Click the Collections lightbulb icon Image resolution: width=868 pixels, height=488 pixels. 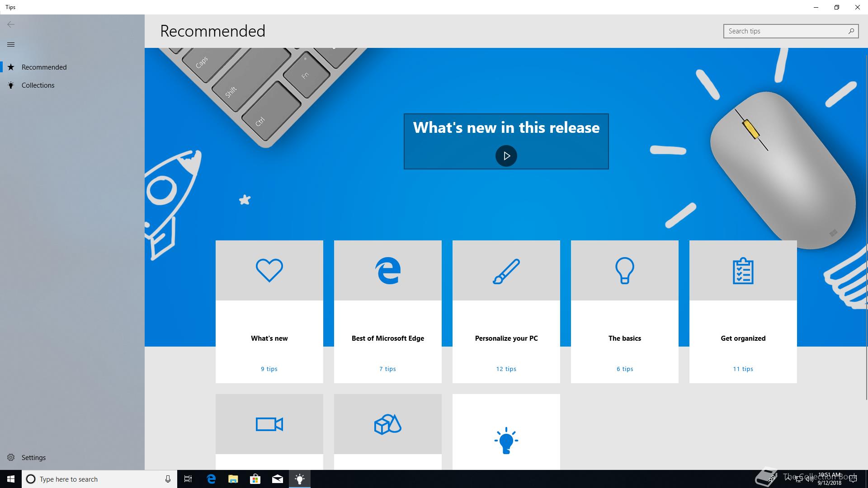11,85
